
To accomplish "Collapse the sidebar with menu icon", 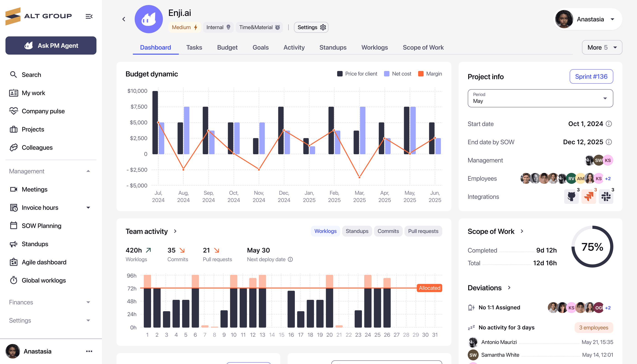I will [89, 17].
